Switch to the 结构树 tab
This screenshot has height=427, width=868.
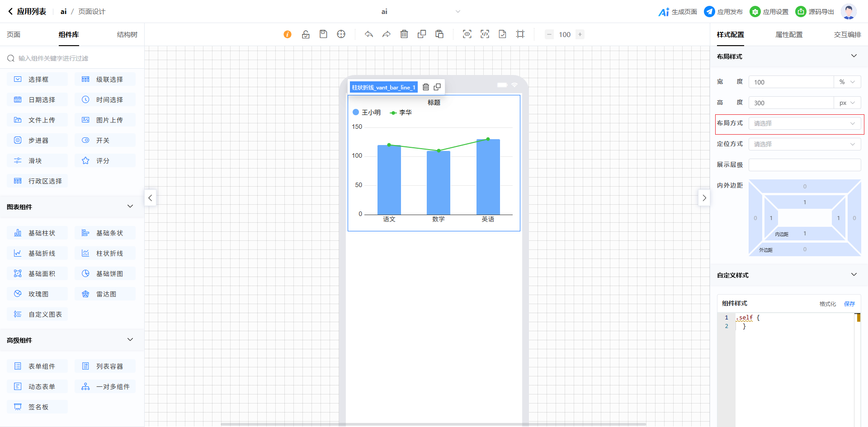tap(127, 35)
